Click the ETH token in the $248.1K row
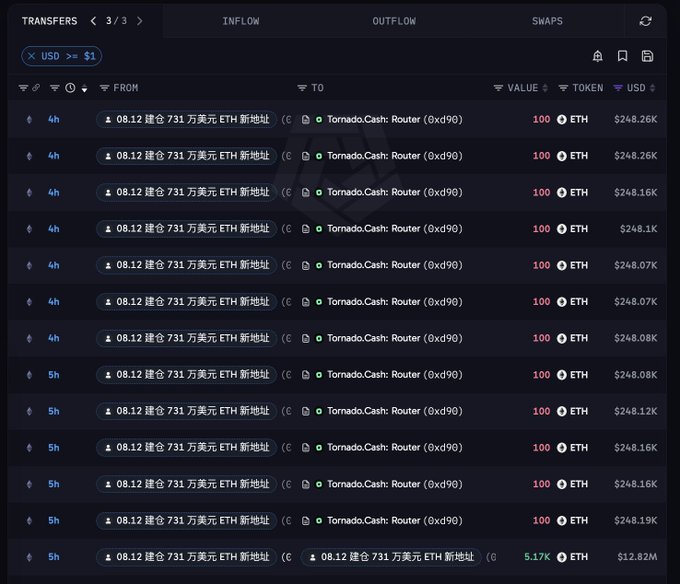680x584 pixels. point(573,228)
